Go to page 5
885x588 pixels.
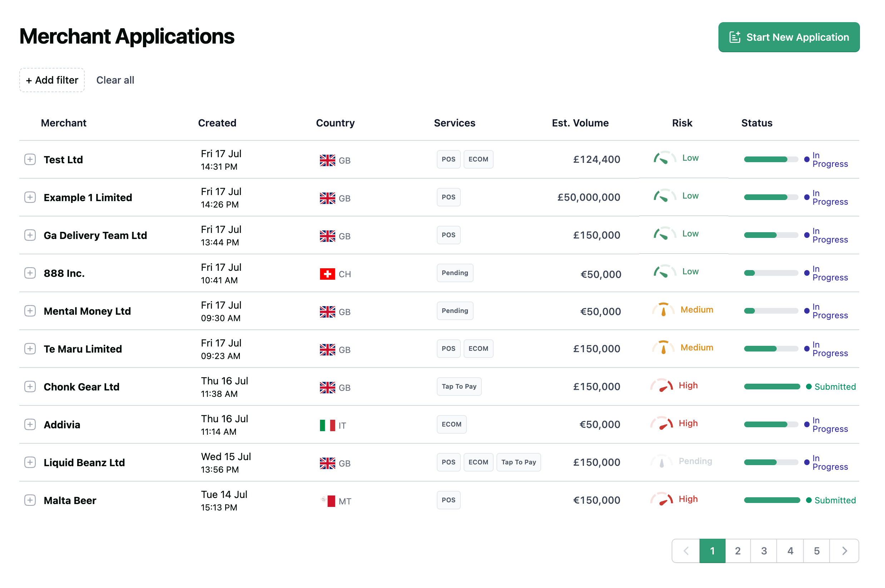816,551
